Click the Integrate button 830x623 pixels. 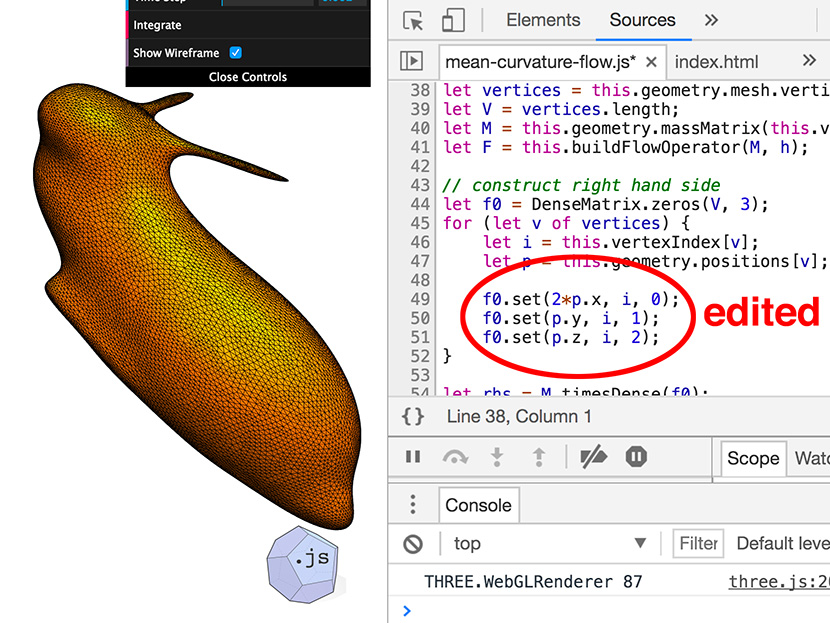click(248, 25)
